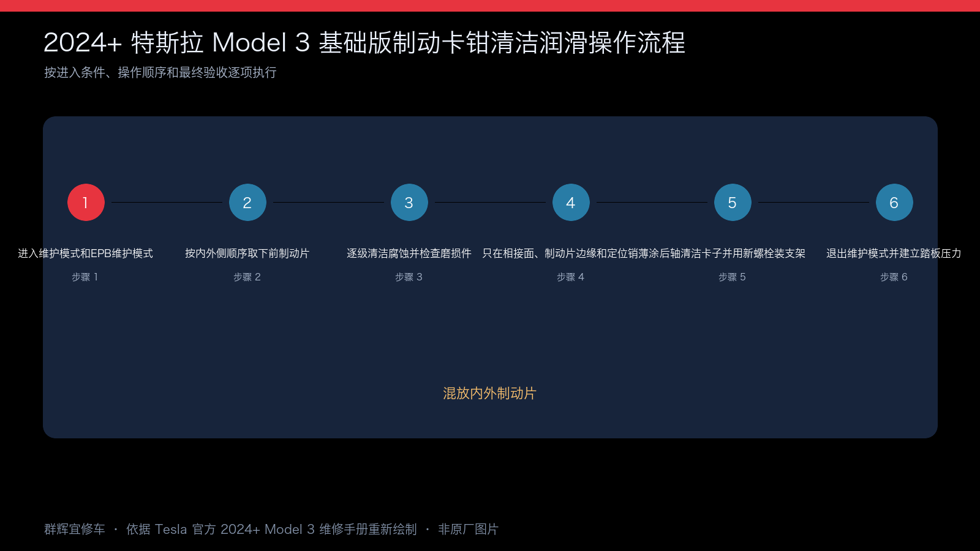This screenshot has width=980, height=551.
Task: Select the step 3 numbered circle
Action: tap(409, 203)
